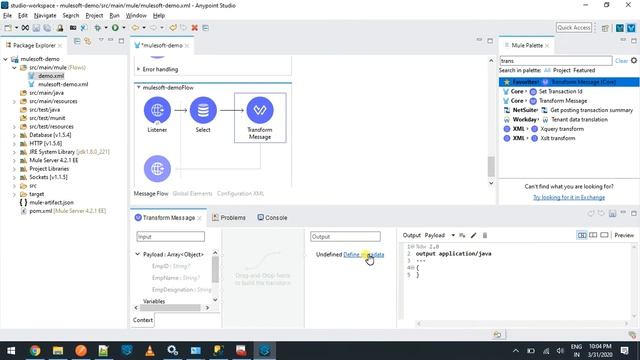Click the Open Perspective icon near Quick Access

pyautogui.click(x=605, y=28)
